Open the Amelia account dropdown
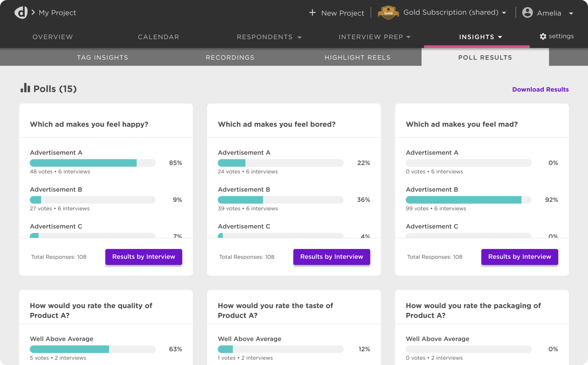Screen dimensions: 588x365 571,13
